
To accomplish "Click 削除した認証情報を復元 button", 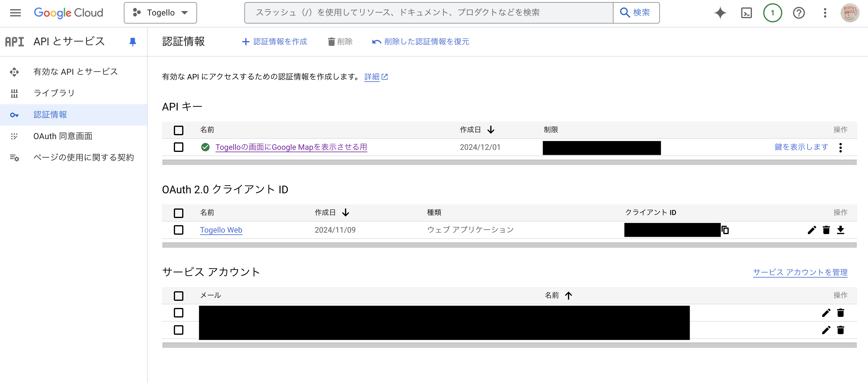I will [421, 41].
